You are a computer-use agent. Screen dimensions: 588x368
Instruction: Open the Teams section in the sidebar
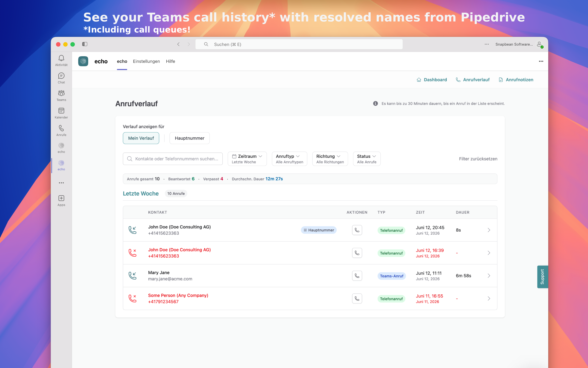point(61,96)
